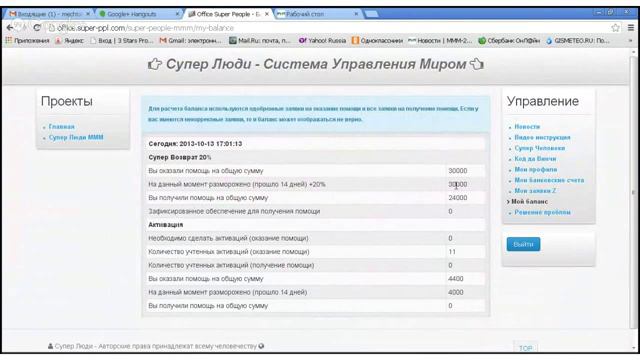Open the Видео инструкция link
Viewport: 640px width, 360px height.
click(542, 137)
